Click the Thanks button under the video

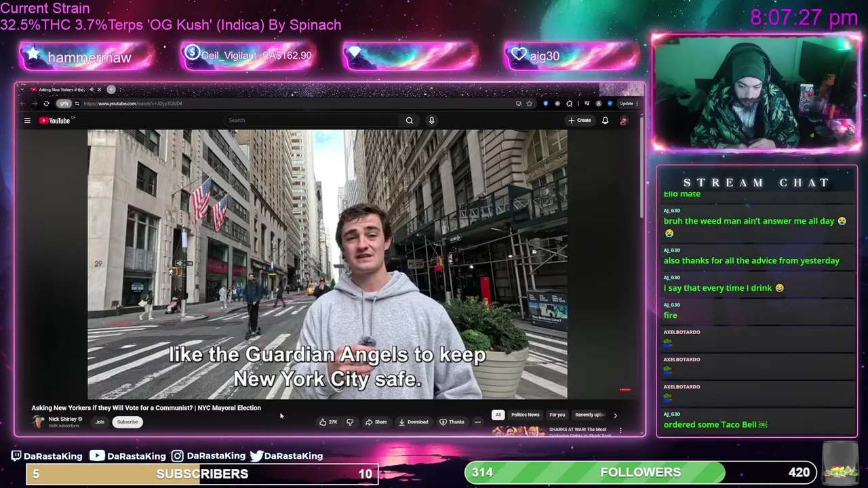pos(452,422)
